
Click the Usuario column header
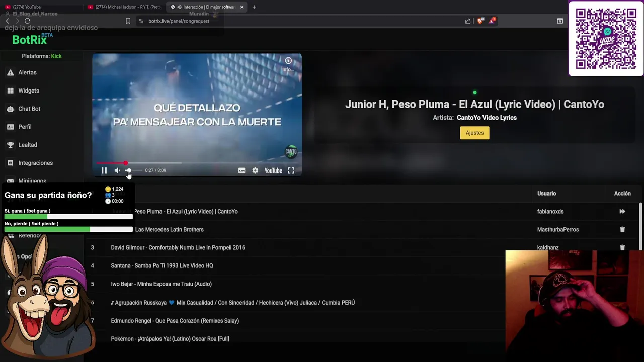coord(546,194)
